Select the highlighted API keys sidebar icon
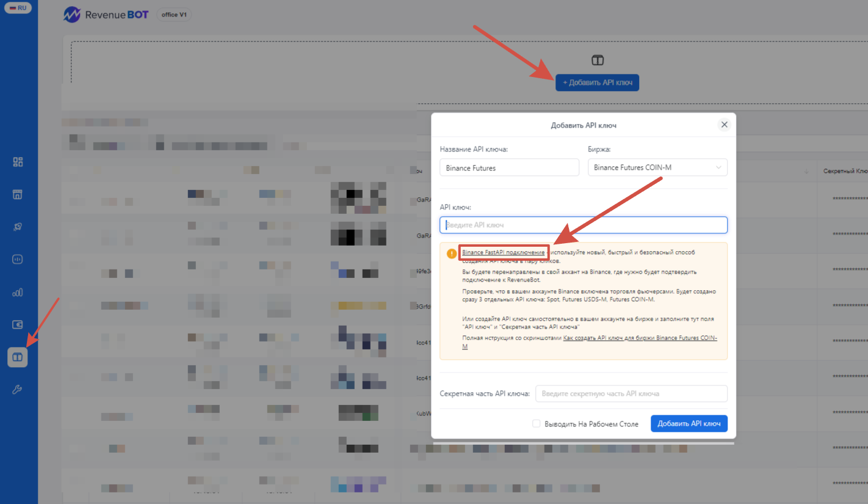The height and width of the screenshot is (504, 868). point(18,357)
